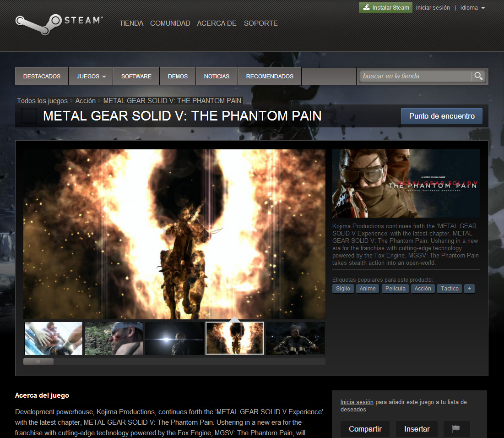This screenshot has height=438, width=504.
Task: Select the first video thumbnail in the carousel
Action: [x=53, y=338]
